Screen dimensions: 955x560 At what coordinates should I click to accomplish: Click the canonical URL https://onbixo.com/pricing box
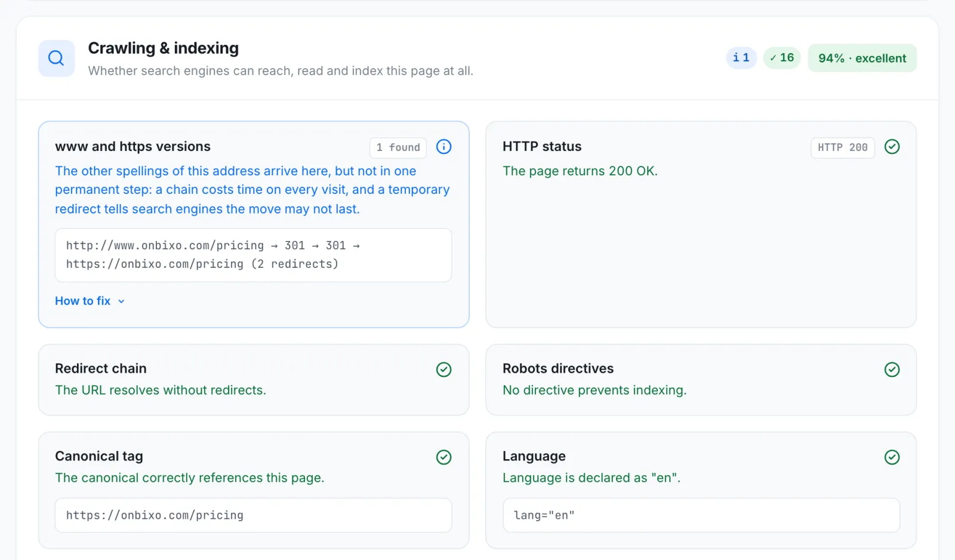pos(253,515)
